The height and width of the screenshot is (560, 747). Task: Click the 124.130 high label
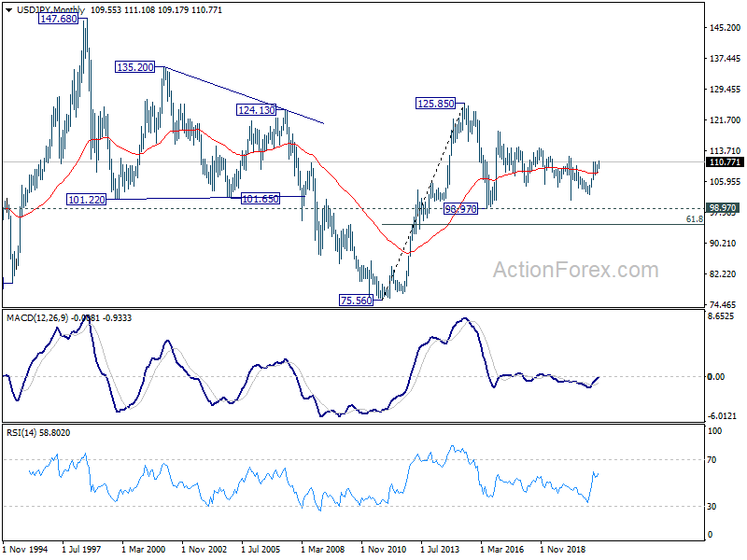tap(256, 110)
